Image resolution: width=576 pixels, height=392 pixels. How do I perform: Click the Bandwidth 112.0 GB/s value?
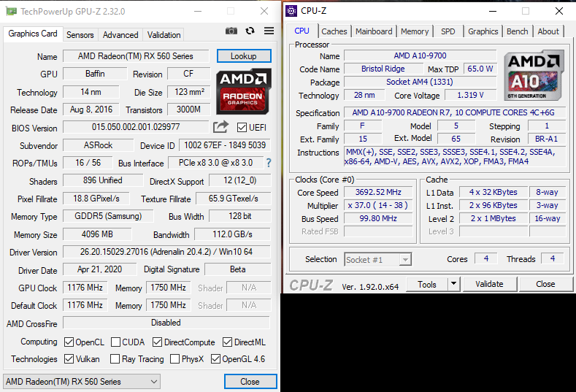[x=233, y=234]
